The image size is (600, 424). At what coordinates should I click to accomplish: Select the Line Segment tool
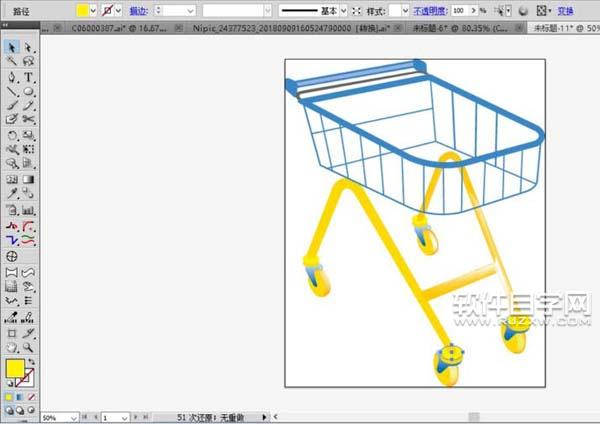[x=12, y=91]
